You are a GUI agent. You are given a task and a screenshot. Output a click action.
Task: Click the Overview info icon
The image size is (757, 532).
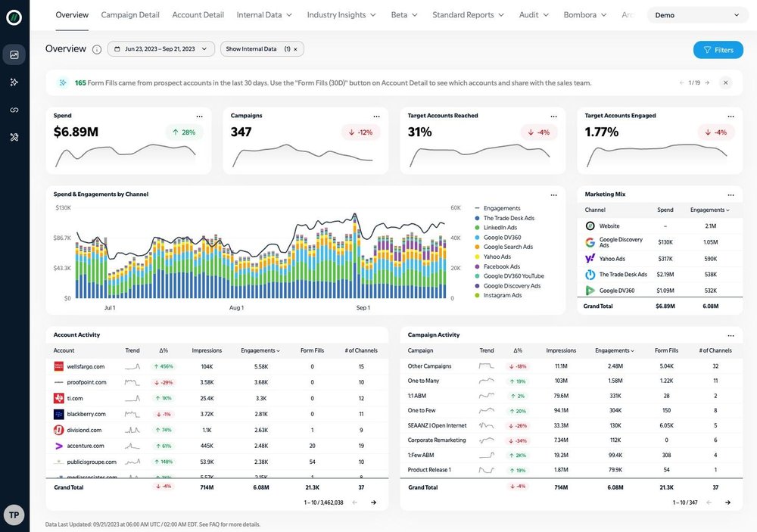pos(97,49)
